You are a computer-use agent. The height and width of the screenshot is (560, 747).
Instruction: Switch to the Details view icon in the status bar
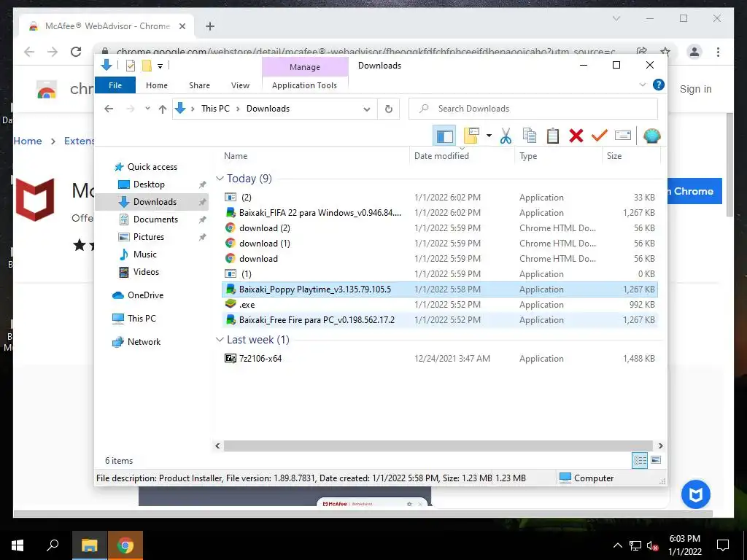(x=640, y=460)
